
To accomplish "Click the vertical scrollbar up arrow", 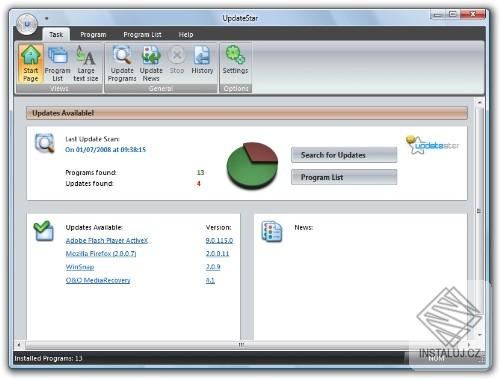I will pyautogui.click(x=480, y=103).
